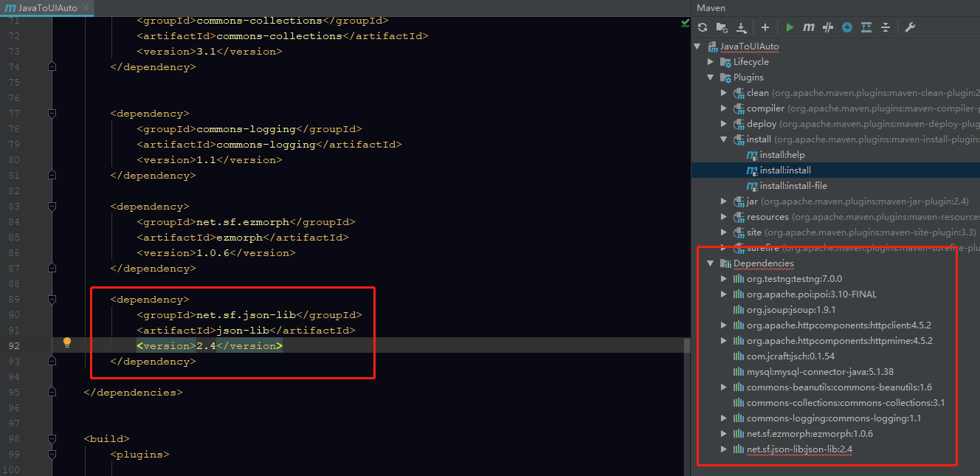The image size is (980, 476).
Task: Reload all Maven projects using refresh icon
Action: tap(703, 27)
